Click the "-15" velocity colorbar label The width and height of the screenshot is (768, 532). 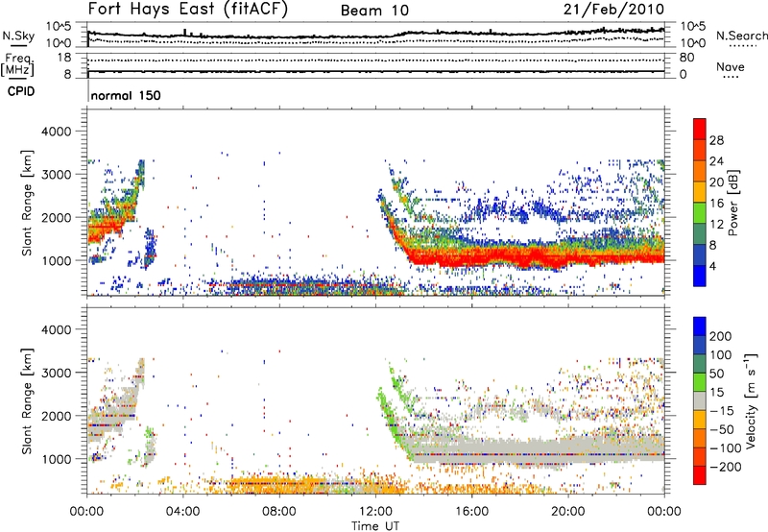pyautogui.click(x=722, y=411)
